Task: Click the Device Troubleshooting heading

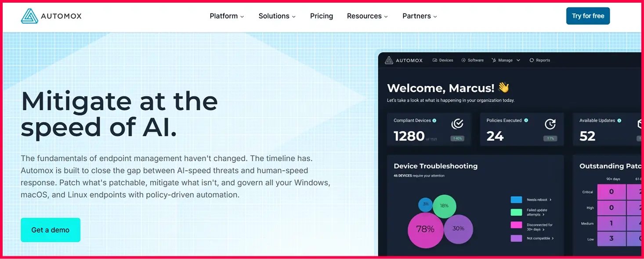Action: click(x=435, y=166)
